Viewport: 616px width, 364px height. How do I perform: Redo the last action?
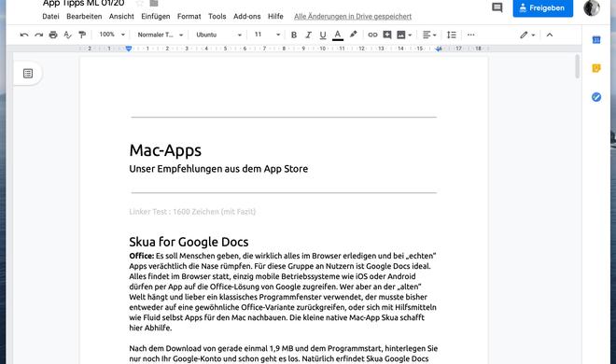click(x=38, y=35)
